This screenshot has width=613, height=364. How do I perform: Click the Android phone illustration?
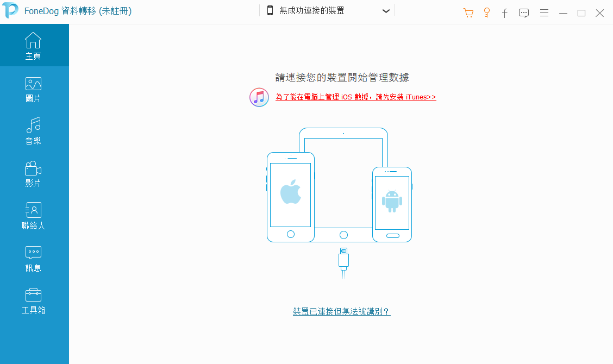[x=392, y=204]
